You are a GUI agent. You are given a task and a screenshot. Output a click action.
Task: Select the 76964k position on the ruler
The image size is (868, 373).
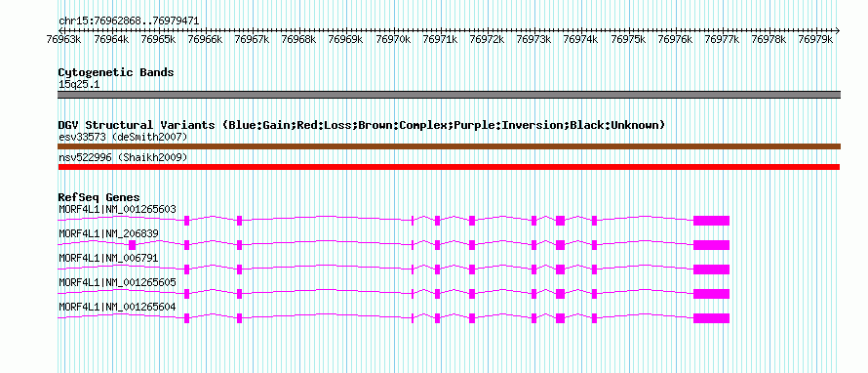click(112, 40)
